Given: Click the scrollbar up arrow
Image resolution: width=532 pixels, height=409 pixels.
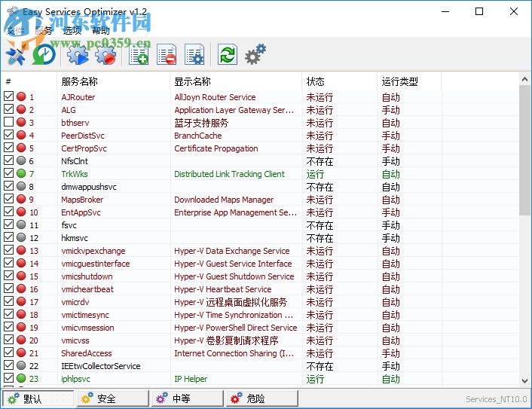Looking at the screenshot, I should (x=524, y=79).
